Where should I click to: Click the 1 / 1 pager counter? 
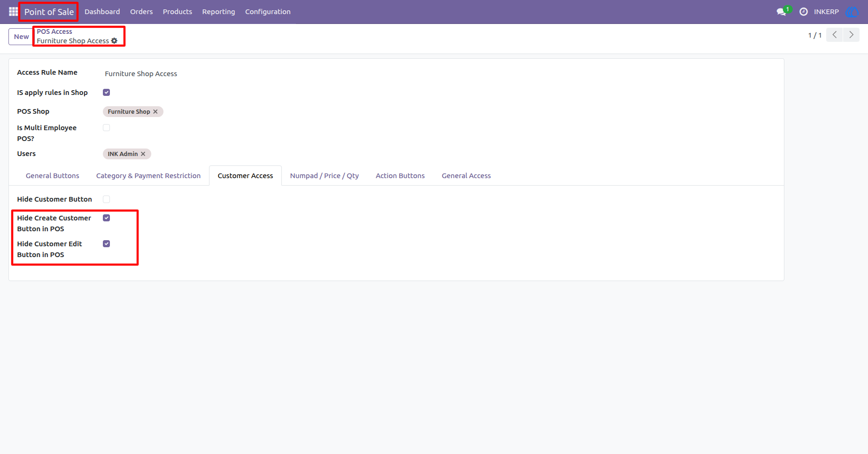pos(815,35)
